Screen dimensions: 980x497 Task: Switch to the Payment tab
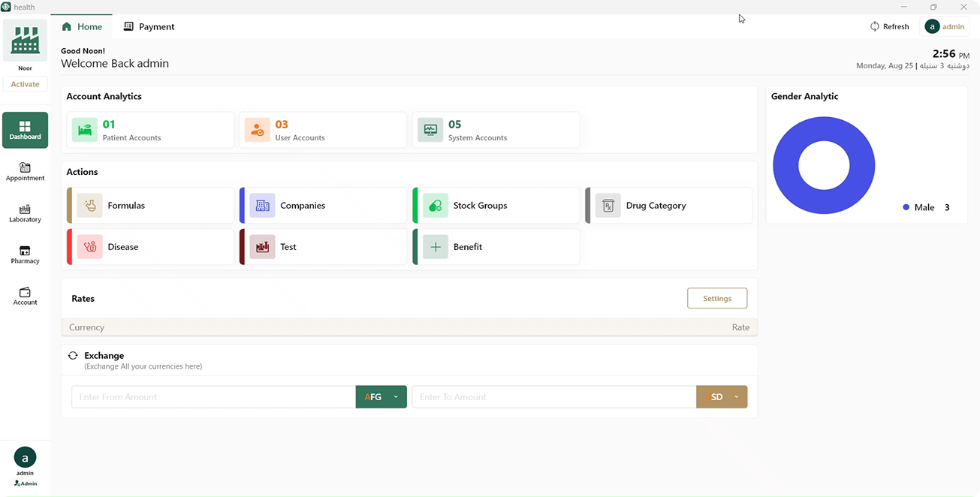[x=149, y=26]
